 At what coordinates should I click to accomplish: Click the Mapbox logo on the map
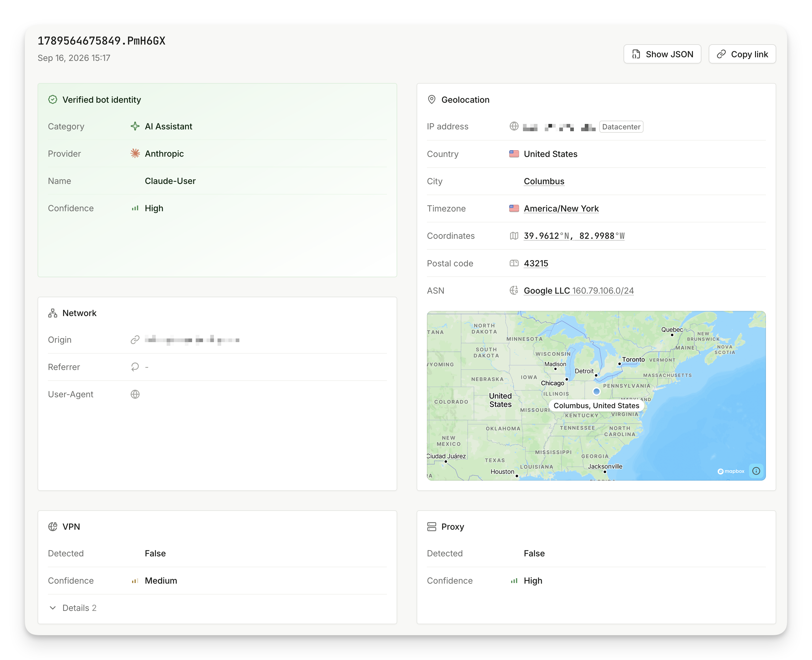tap(730, 471)
